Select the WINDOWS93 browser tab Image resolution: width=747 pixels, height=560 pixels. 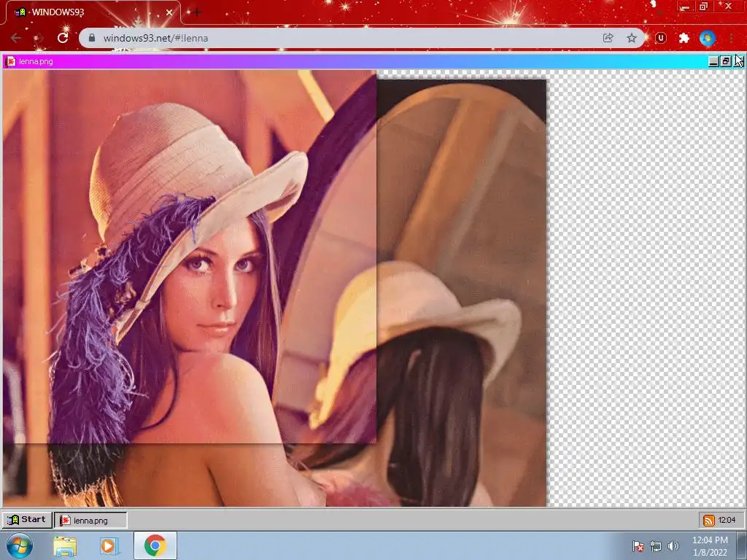pyautogui.click(x=93, y=12)
